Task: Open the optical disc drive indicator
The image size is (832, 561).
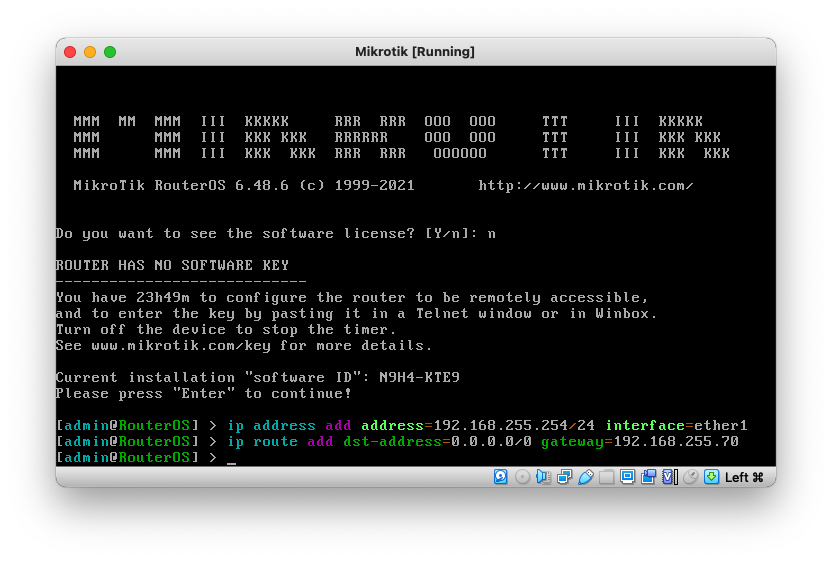Action: click(522, 477)
